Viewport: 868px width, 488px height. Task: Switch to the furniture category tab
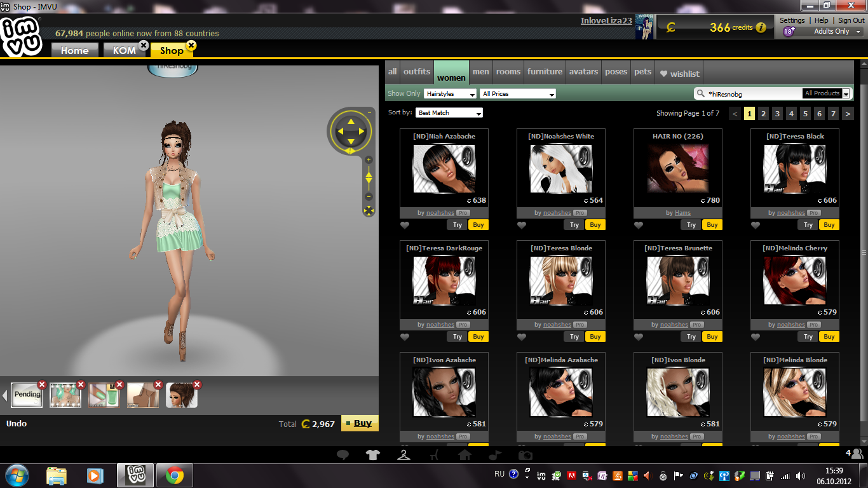545,72
